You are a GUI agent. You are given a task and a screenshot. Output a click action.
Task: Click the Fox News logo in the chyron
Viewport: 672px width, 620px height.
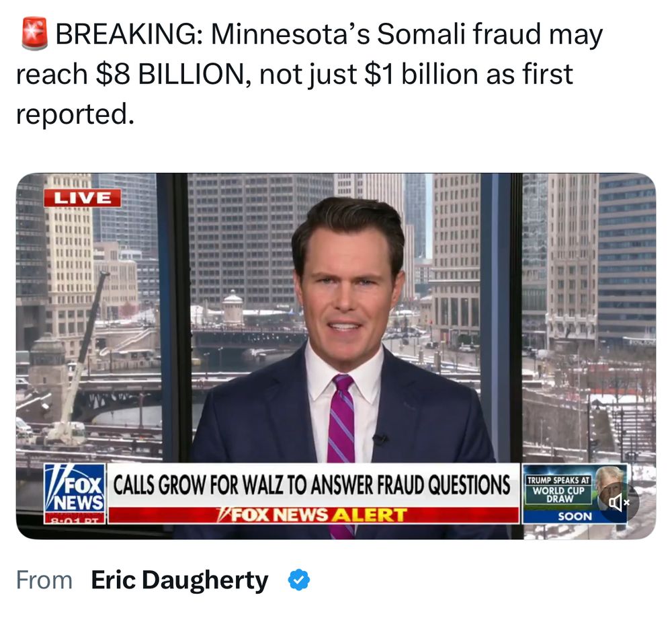click(x=75, y=488)
